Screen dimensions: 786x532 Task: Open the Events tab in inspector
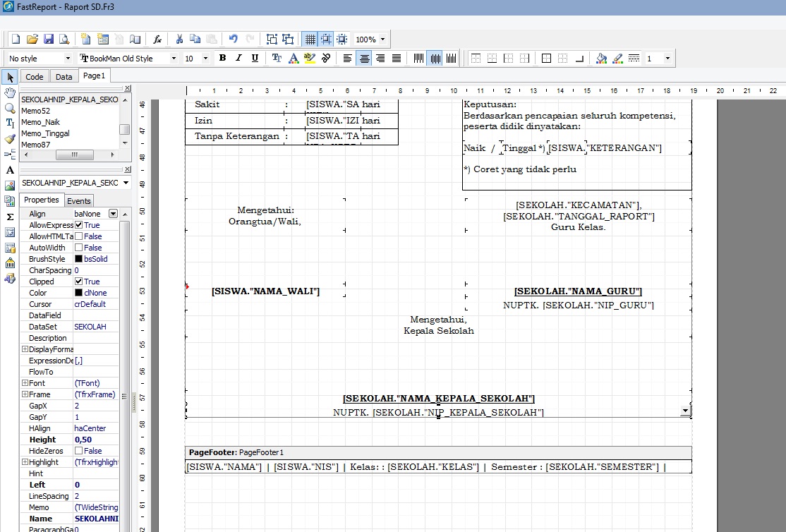pos(79,201)
